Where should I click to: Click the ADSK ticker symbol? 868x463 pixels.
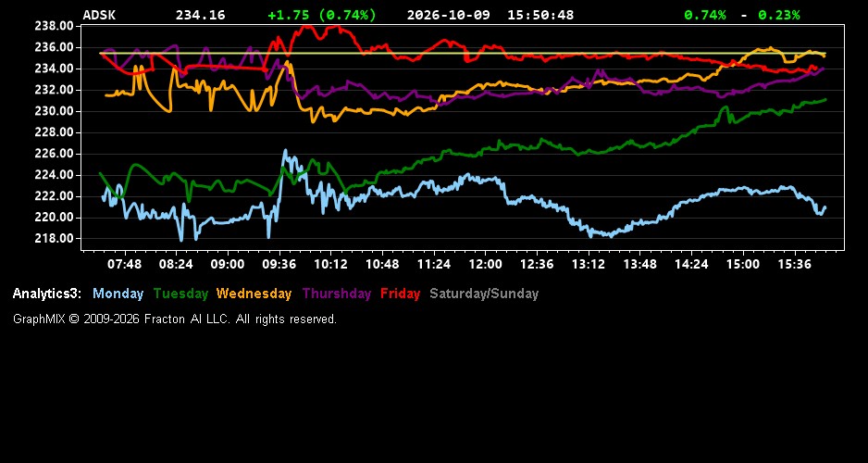pyautogui.click(x=99, y=15)
